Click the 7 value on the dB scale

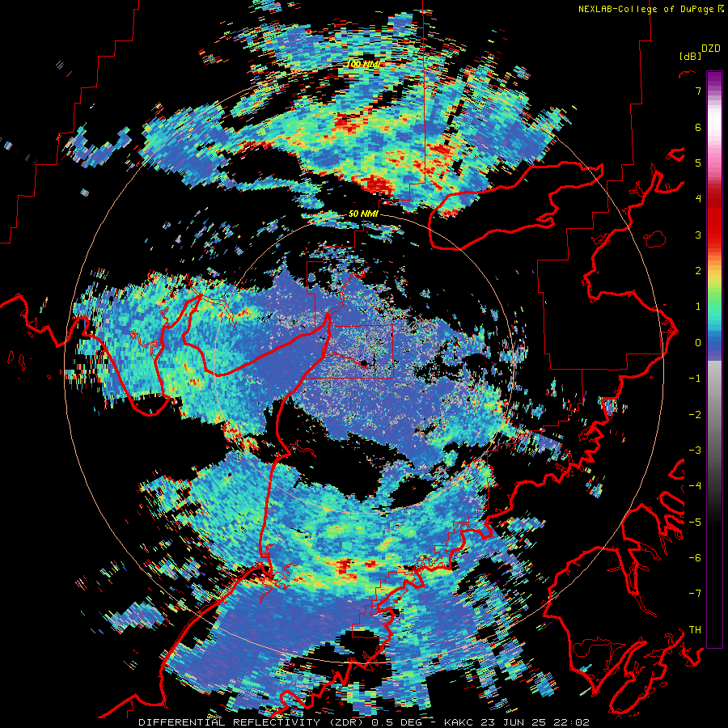pyautogui.click(x=698, y=91)
